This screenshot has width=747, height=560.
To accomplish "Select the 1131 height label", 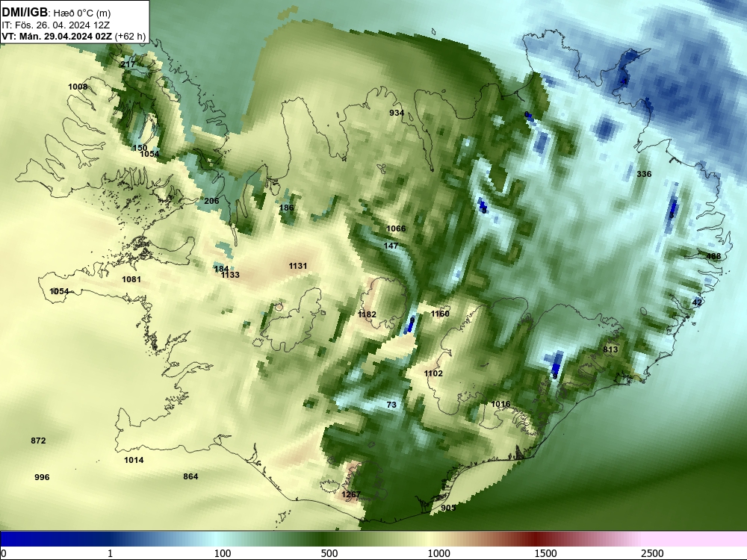I will (298, 267).
